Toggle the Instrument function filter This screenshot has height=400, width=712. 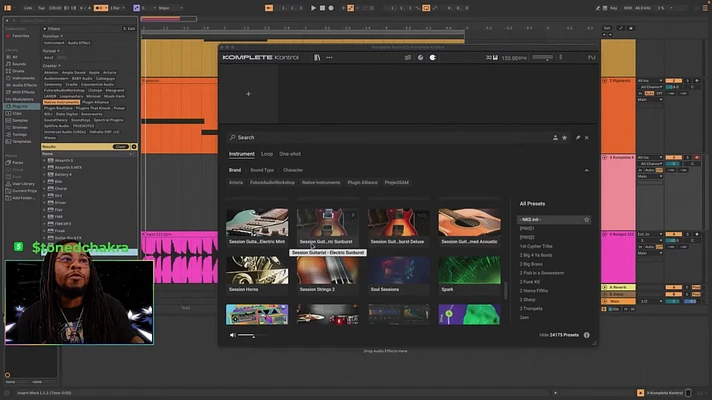point(54,43)
